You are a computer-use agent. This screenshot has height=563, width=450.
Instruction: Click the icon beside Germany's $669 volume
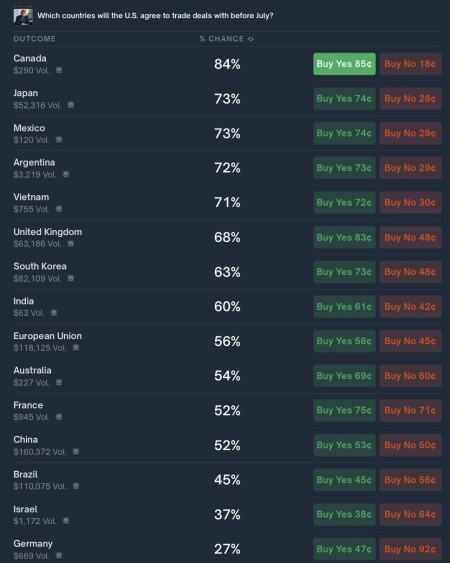(x=59, y=555)
